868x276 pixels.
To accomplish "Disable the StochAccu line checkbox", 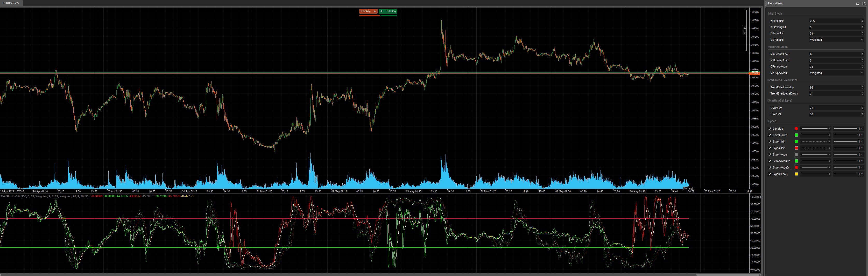I will 770,154.
